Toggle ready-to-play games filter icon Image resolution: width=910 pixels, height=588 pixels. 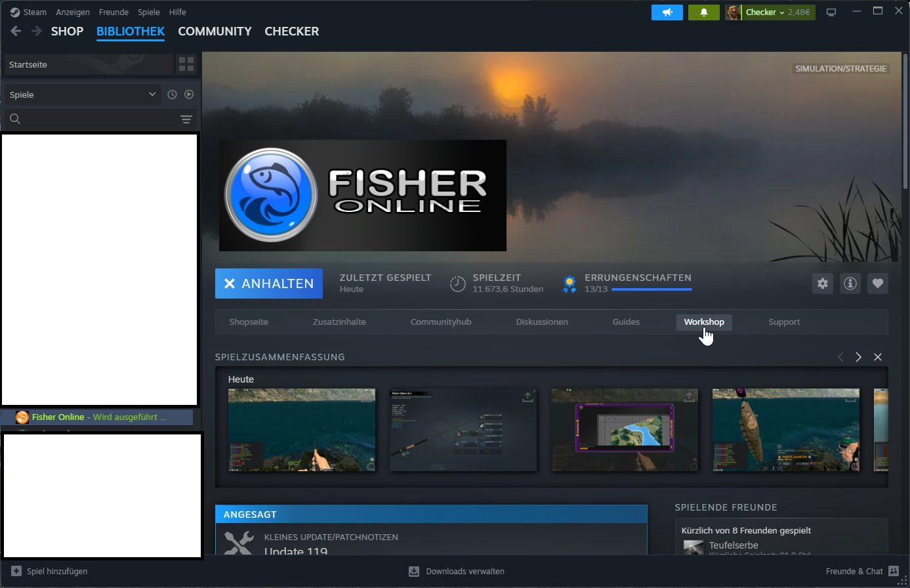pos(189,94)
